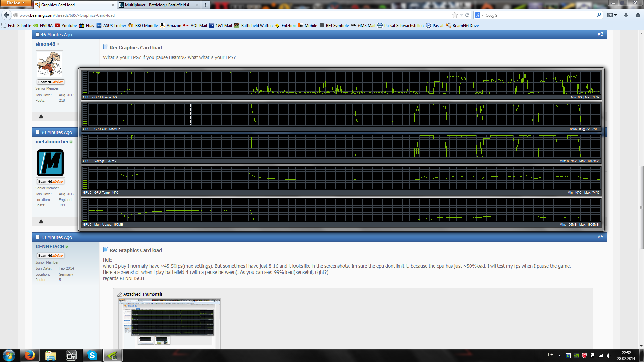This screenshot has height=362, width=644.
Task: Go to Firefox home page
Action: [638, 15]
